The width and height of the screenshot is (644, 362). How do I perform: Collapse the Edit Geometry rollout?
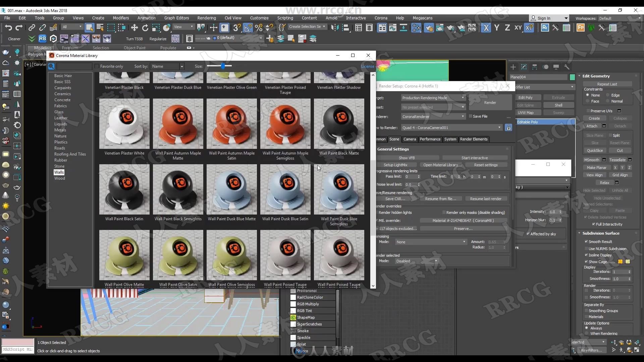[x=580, y=76]
